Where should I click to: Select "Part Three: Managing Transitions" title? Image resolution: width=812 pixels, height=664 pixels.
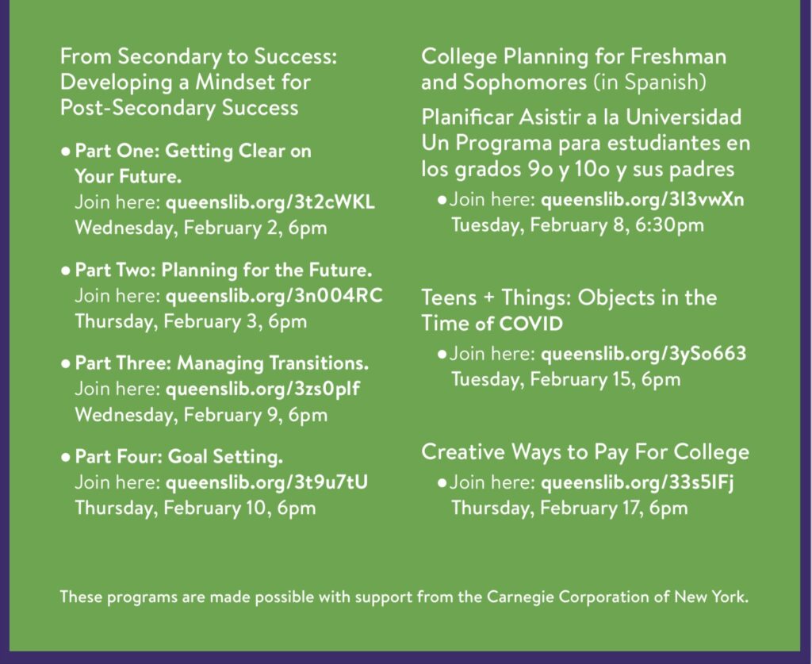[221, 363]
